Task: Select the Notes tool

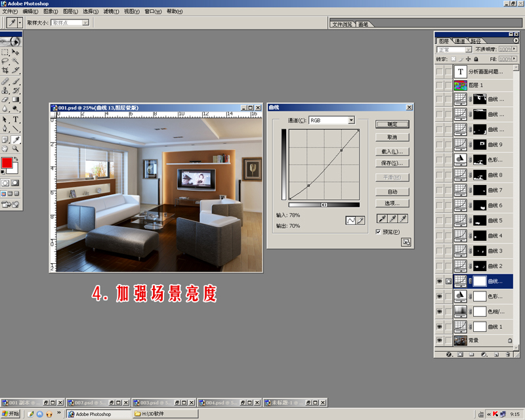Action: (x=5, y=140)
